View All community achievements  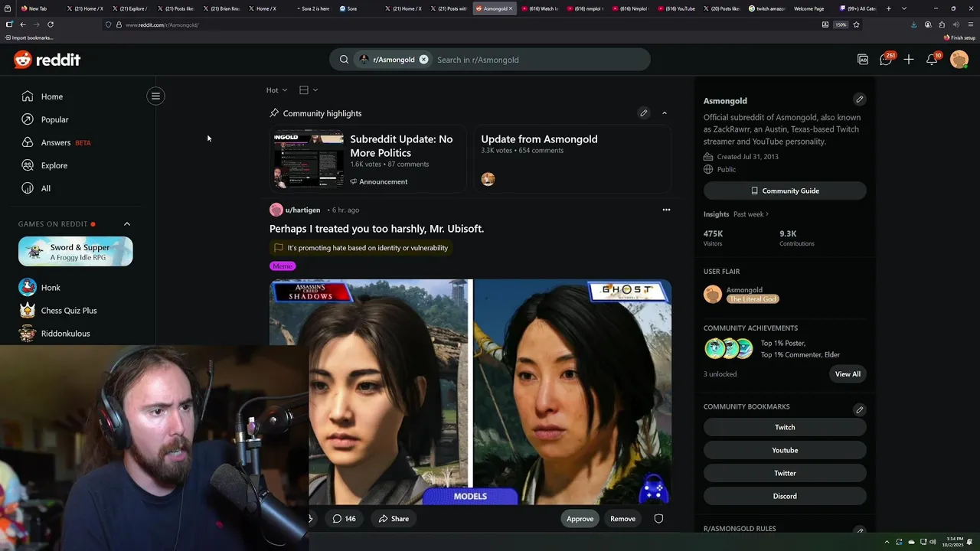tap(848, 374)
